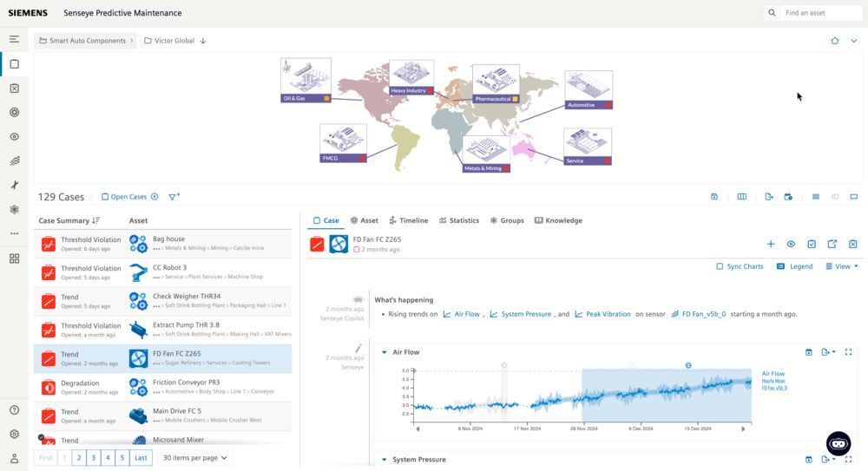The image size is (868, 471).
Task: Switch to the Timeline tab
Action: [x=408, y=220]
